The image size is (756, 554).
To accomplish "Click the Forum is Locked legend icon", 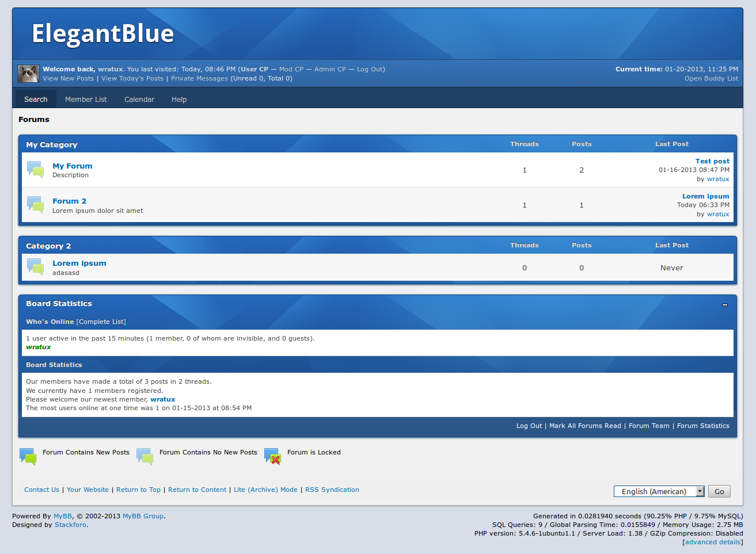I will [x=273, y=456].
